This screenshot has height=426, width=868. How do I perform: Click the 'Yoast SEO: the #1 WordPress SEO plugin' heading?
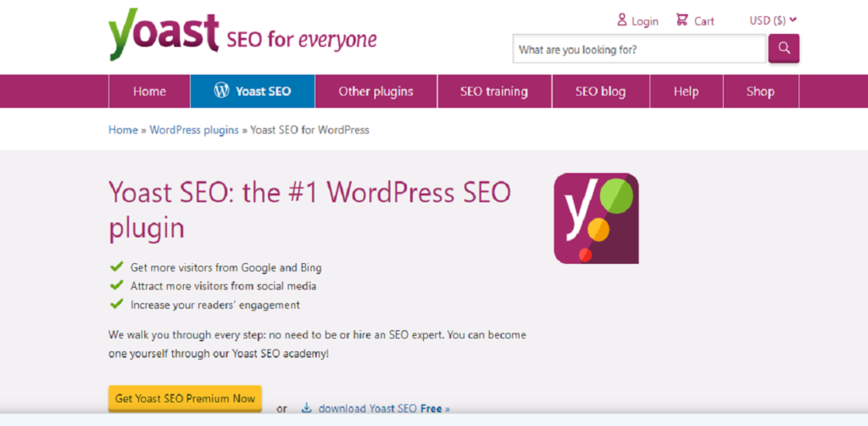pyautogui.click(x=309, y=210)
